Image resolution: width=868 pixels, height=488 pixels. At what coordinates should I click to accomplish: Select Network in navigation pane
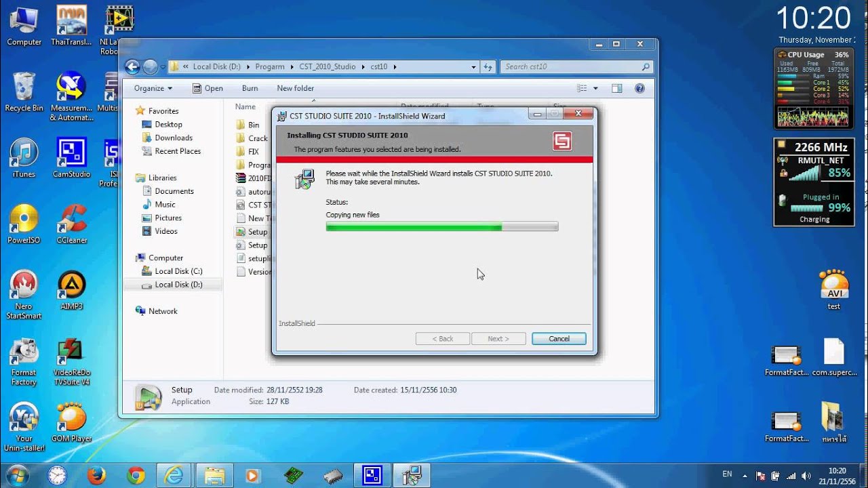pyautogui.click(x=163, y=311)
